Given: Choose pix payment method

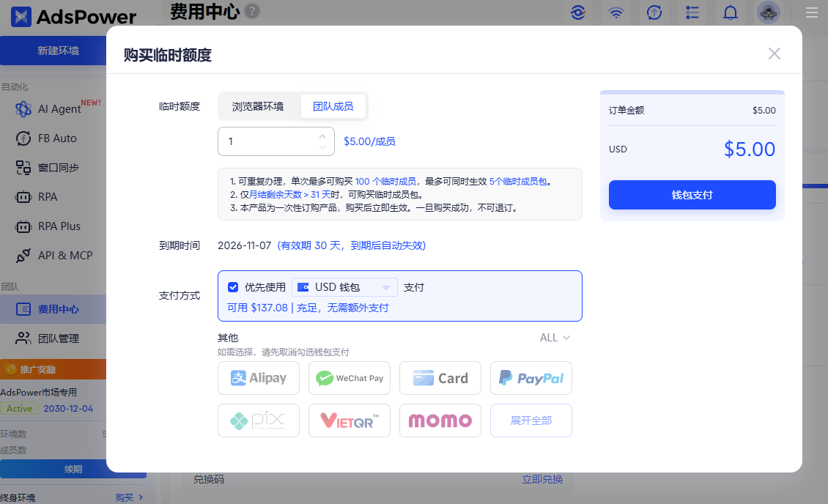Looking at the screenshot, I should (259, 420).
